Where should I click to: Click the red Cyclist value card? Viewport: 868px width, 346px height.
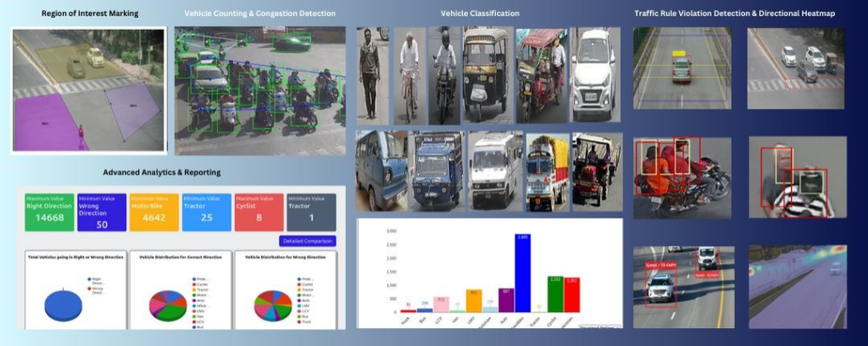click(257, 212)
